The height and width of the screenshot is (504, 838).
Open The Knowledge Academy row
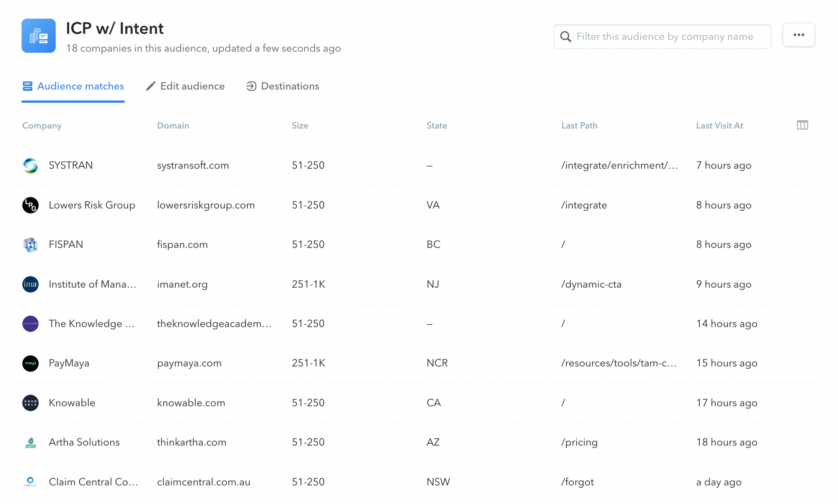[91, 324]
